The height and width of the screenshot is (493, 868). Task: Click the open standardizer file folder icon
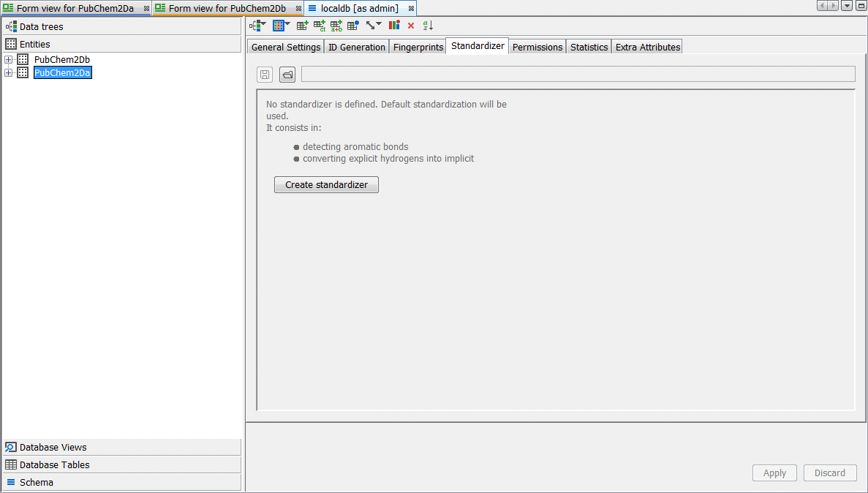(x=287, y=75)
